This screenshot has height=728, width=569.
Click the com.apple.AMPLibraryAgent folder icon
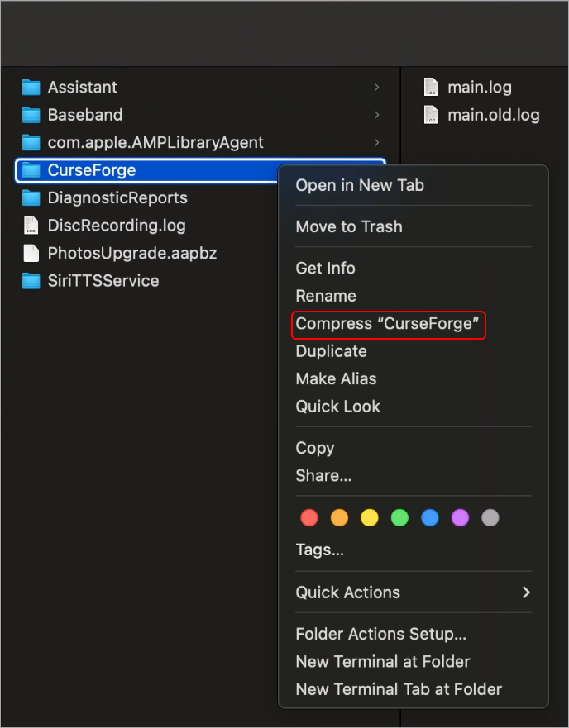pyautogui.click(x=31, y=142)
